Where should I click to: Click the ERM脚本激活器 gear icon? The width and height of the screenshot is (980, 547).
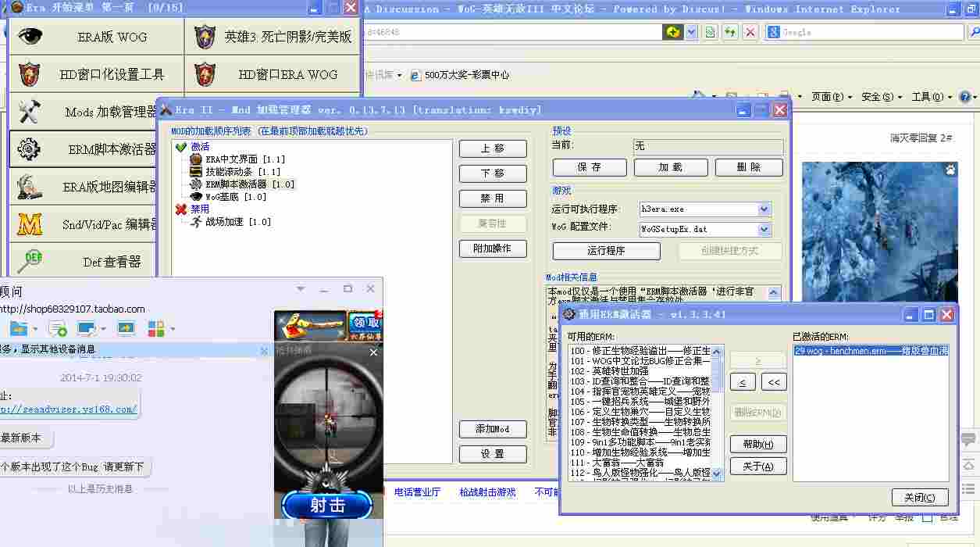coord(30,148)
